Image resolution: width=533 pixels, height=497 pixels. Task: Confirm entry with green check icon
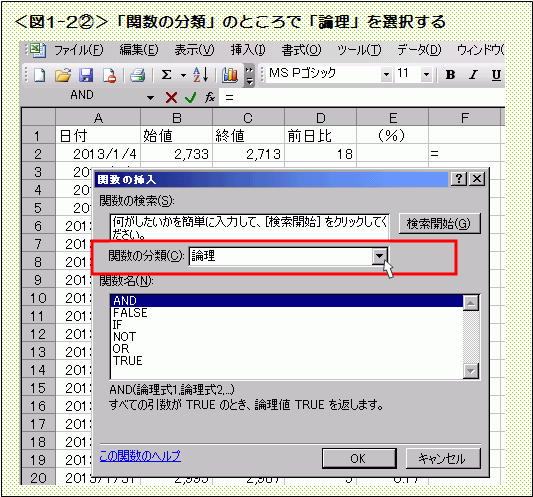191,98
